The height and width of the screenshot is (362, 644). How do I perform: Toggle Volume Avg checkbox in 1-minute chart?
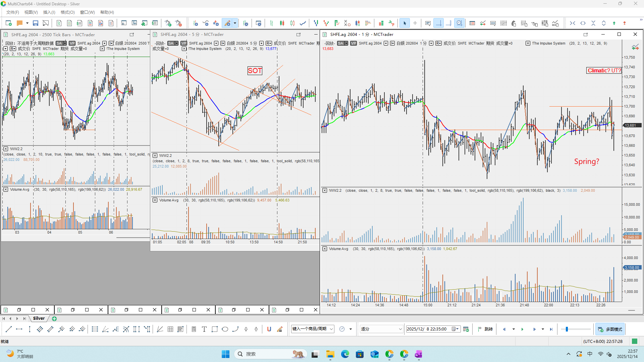(325, 249)
